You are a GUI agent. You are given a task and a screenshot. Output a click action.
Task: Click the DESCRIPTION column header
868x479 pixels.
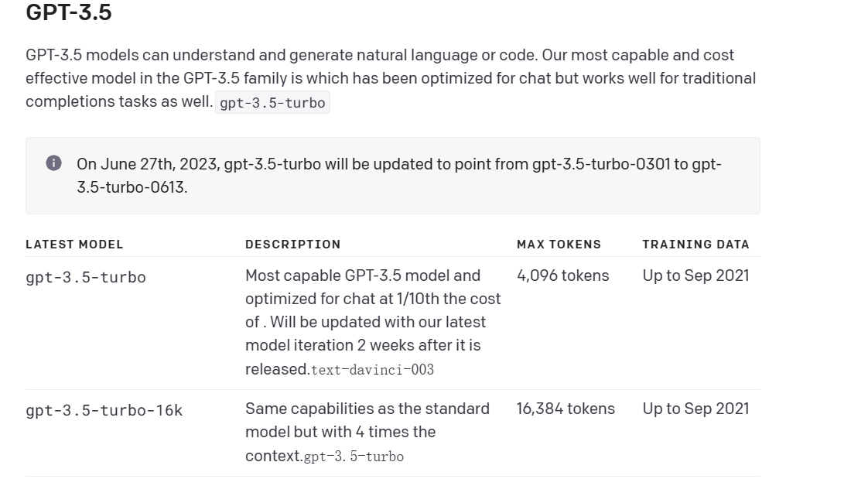pyautogui.click(x=292, y=245)
